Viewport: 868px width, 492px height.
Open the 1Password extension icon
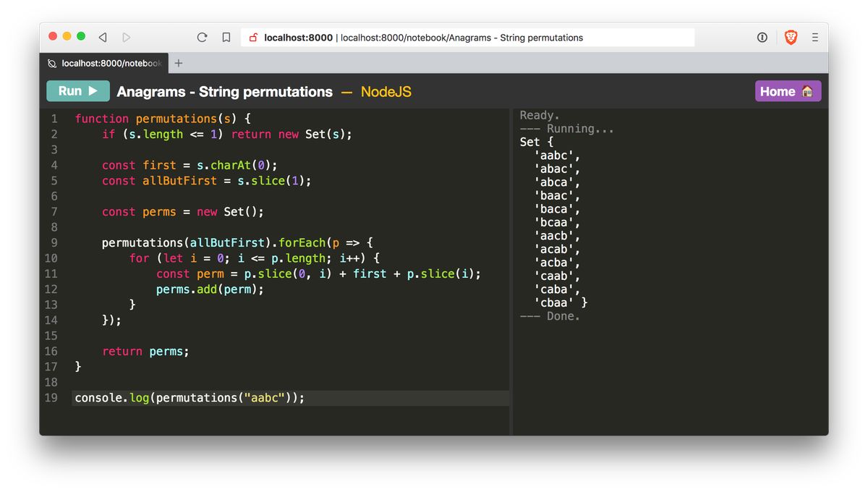762,37
